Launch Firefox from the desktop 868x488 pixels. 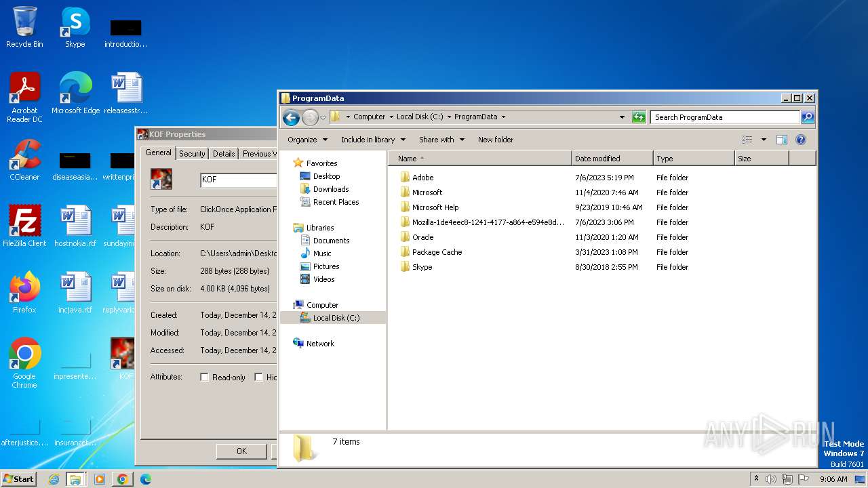(x=24, y=293)
